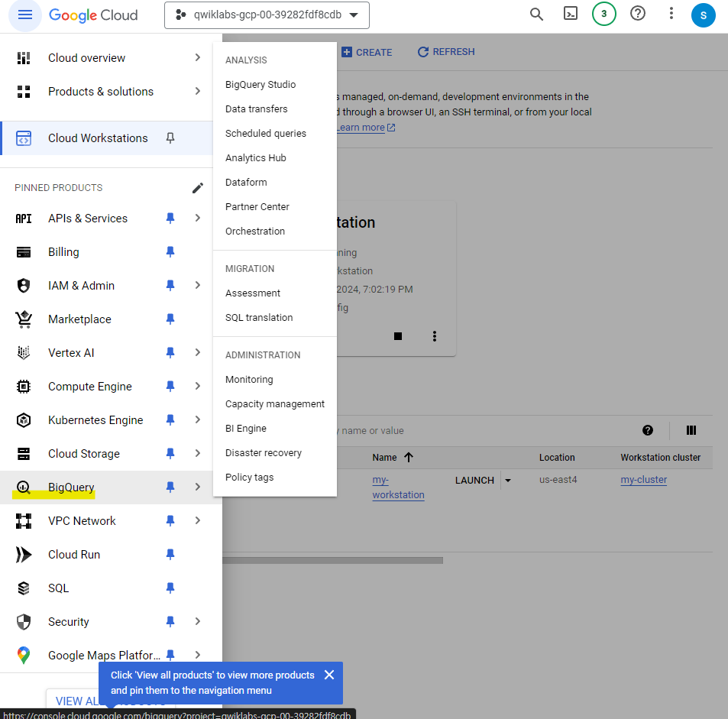Click the VPC Network icon

click(24, 520)
